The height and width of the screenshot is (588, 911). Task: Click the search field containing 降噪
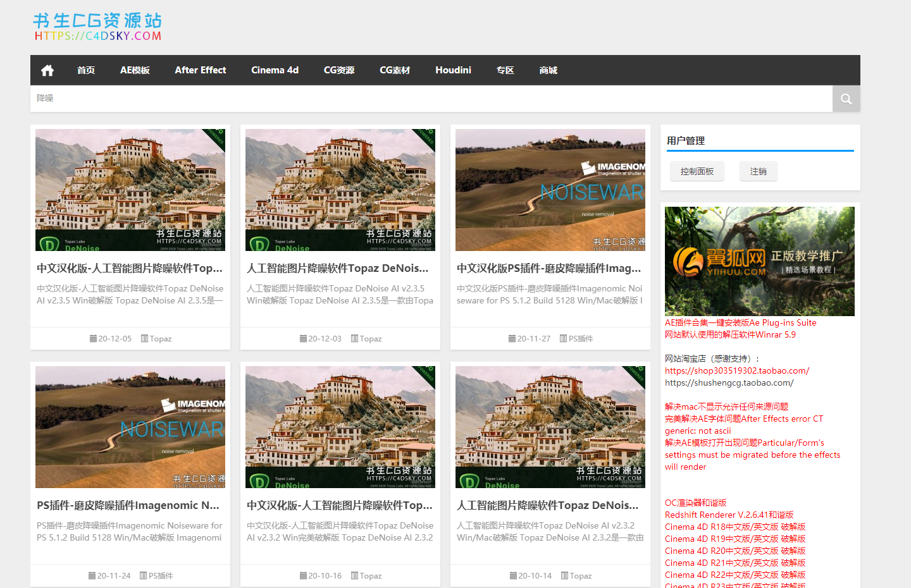click(431, 99)
